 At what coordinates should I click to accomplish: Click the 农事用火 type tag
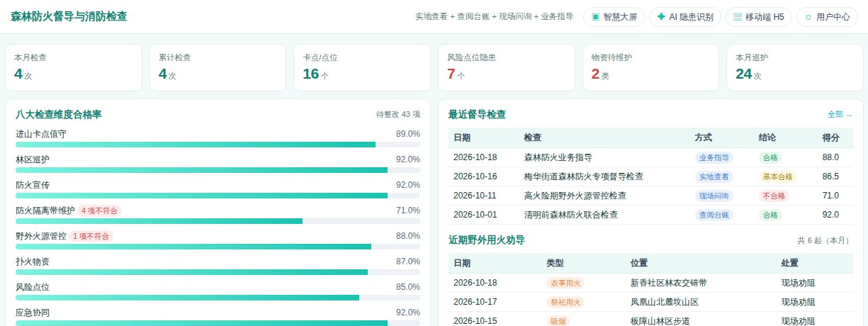pos(565,283)
